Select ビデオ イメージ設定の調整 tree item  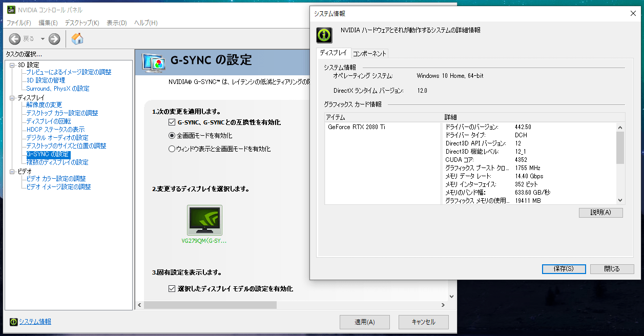[58, 187]
